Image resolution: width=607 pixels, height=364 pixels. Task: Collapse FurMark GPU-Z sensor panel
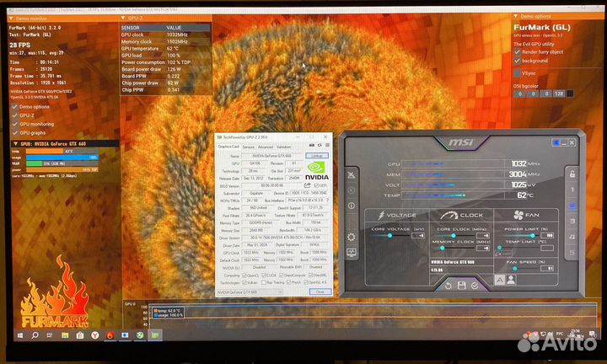123,18
